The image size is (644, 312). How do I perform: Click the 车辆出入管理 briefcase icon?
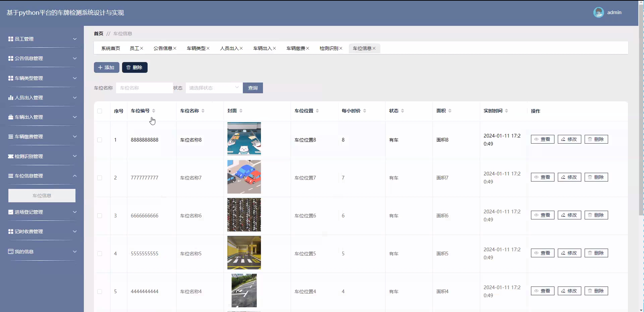11,117
